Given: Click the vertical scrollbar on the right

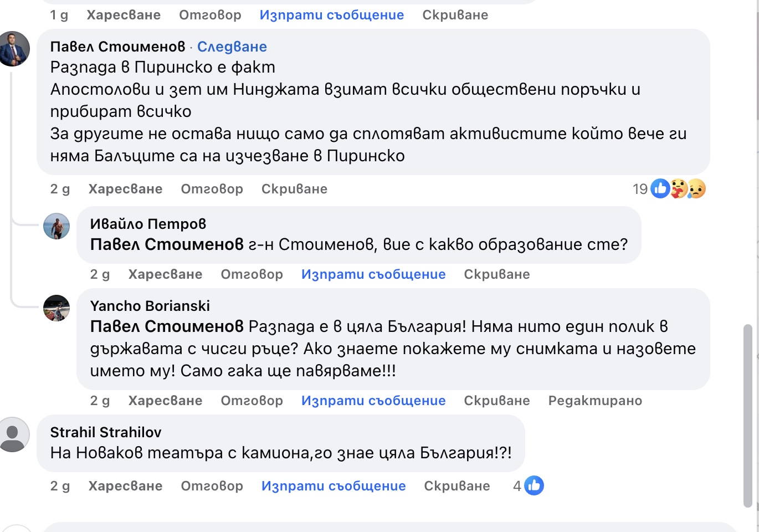Looking at the screenshot, I should click(x=748, y=416).
